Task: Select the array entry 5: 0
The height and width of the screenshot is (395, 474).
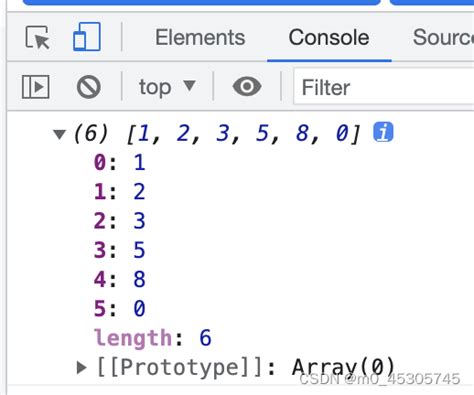Action: tap(120, 308)
